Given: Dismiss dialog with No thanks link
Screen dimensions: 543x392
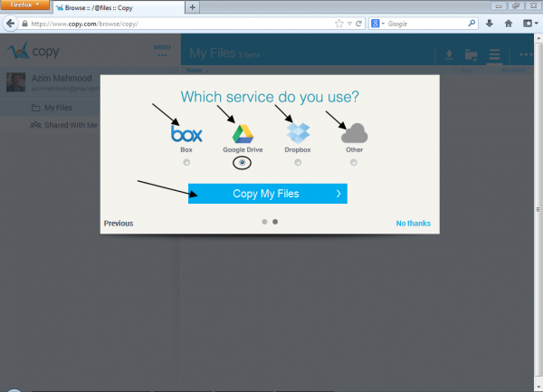Looking at the screenshot, I should click(414, 224).
